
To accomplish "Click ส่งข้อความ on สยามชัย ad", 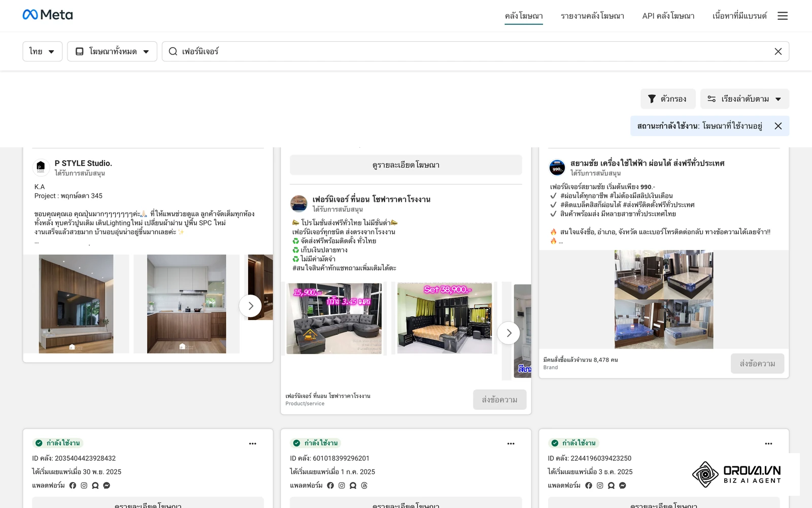I will 757,364.
